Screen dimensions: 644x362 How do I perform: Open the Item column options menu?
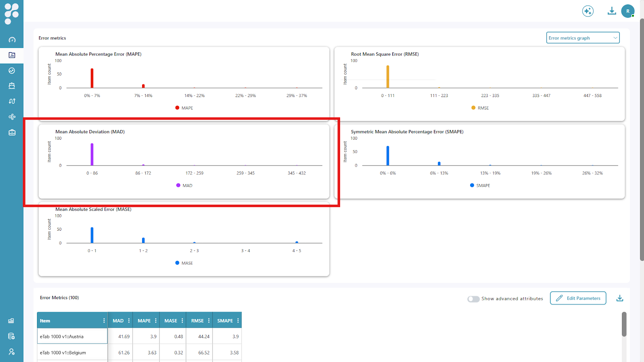(x=104, y=321)
